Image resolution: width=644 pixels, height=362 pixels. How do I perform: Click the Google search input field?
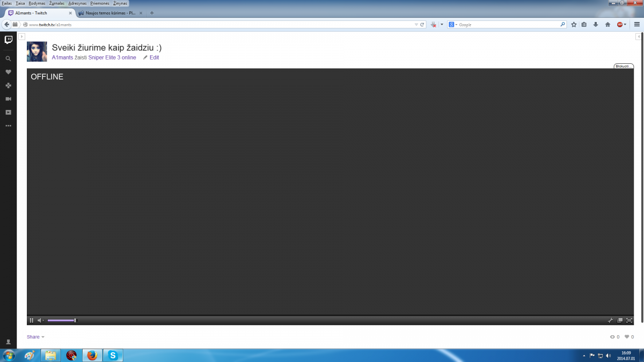509,25
